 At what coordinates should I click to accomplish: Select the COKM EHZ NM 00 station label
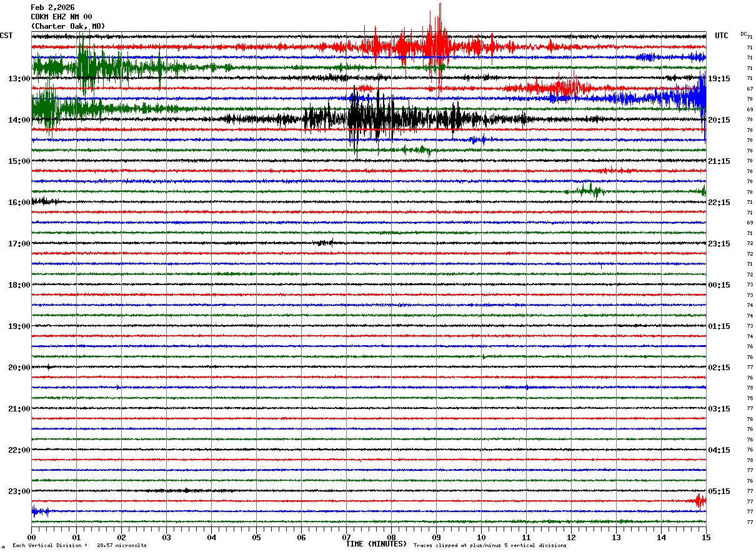61,17
